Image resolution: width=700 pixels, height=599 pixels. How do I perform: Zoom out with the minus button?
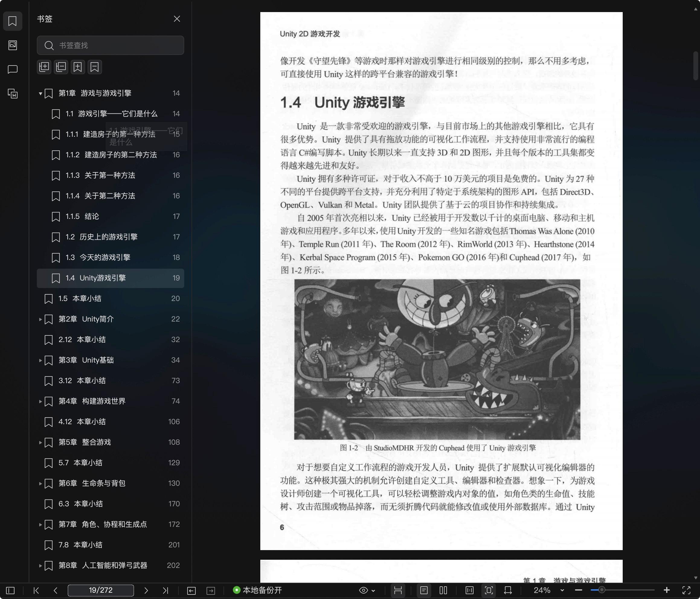(578, 590)
